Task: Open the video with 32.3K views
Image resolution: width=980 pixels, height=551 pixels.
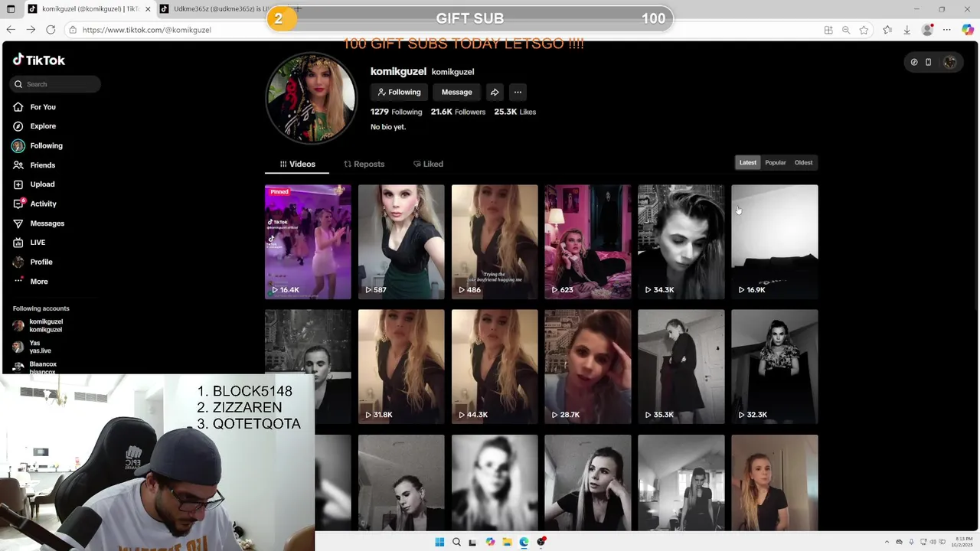Action: 775,367
